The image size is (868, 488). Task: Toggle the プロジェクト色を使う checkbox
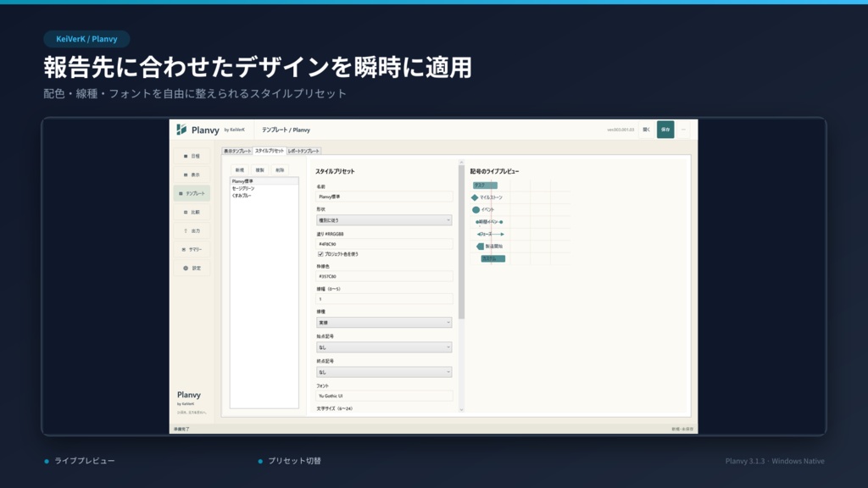click(320, 254)
